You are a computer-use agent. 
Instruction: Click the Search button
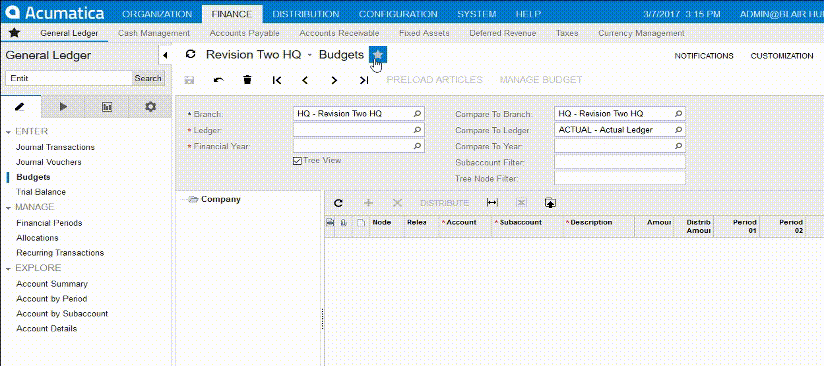pyautogui.click(x=148, y=78)
